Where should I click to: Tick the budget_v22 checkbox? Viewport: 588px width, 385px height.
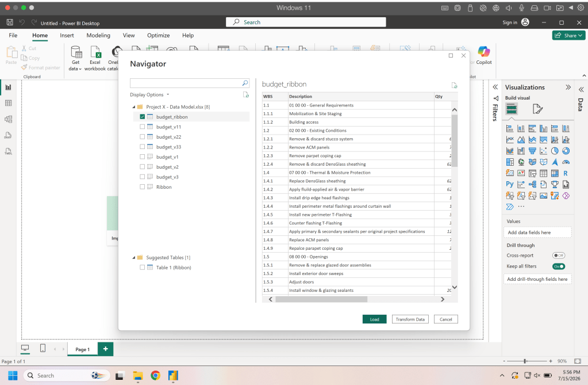coord(142,137)
